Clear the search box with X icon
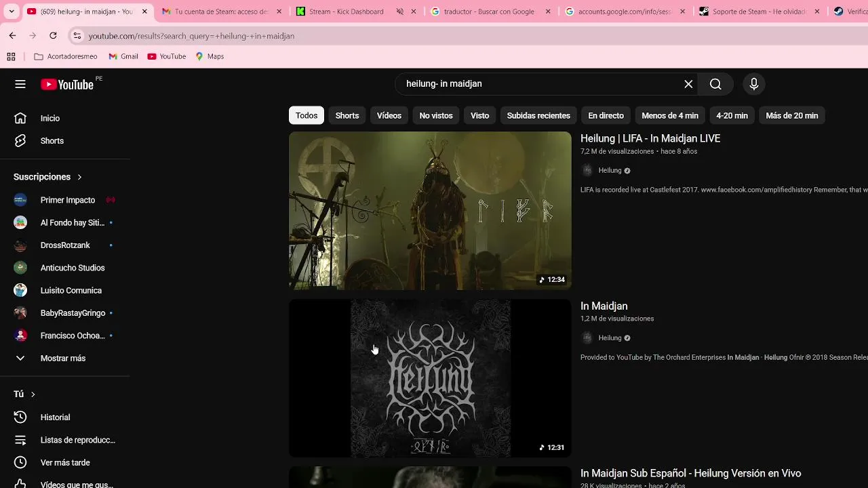Viewport: 868px width, 488px height. point(688,84)
